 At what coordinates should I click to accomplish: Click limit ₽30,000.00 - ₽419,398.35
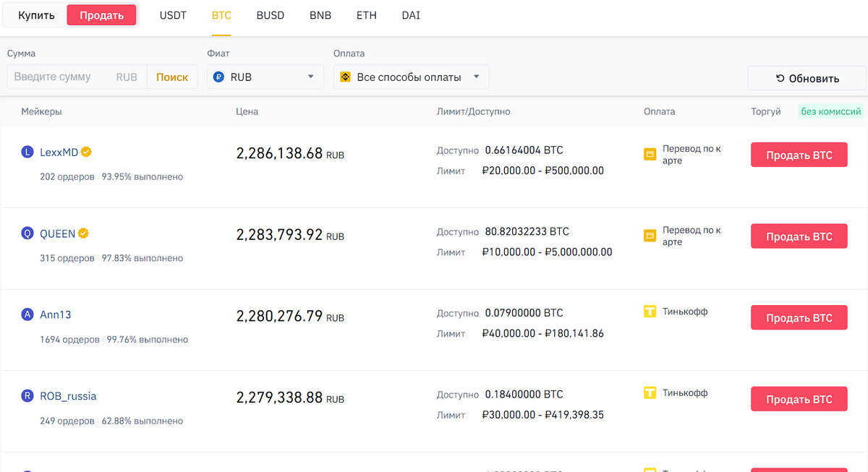pos(542,415)
